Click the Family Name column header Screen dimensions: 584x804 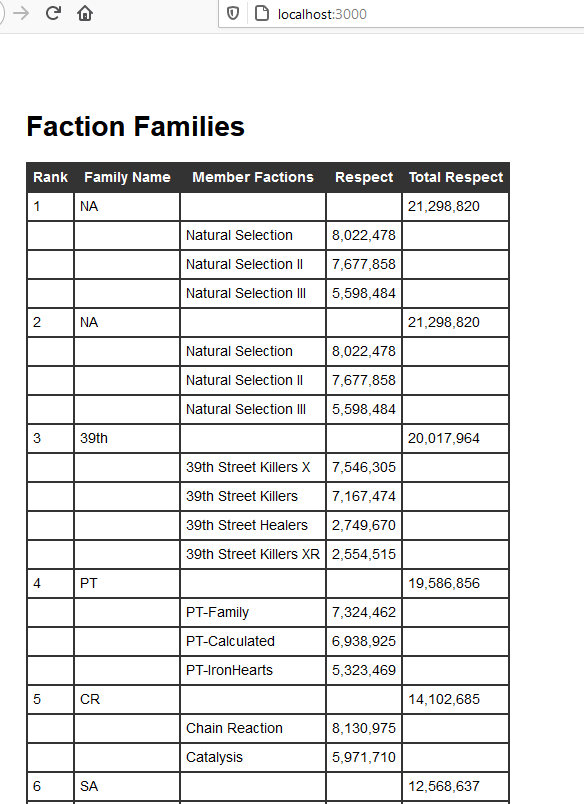127,177
